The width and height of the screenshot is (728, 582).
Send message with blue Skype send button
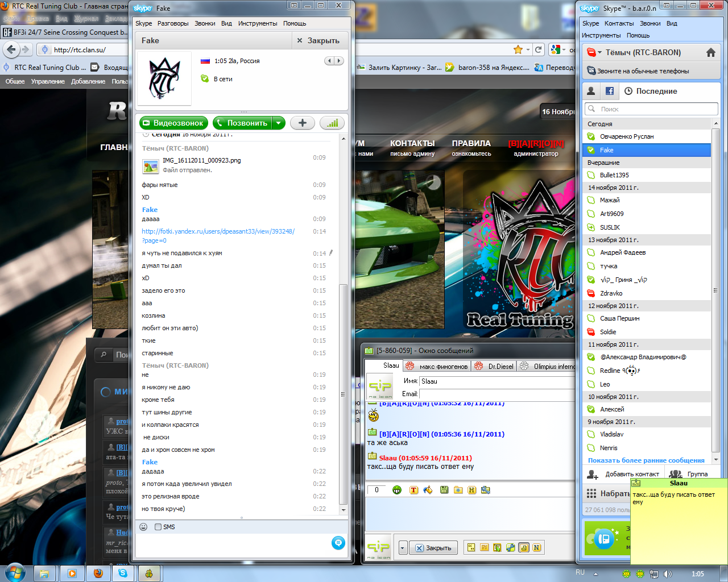coord(338,543)
